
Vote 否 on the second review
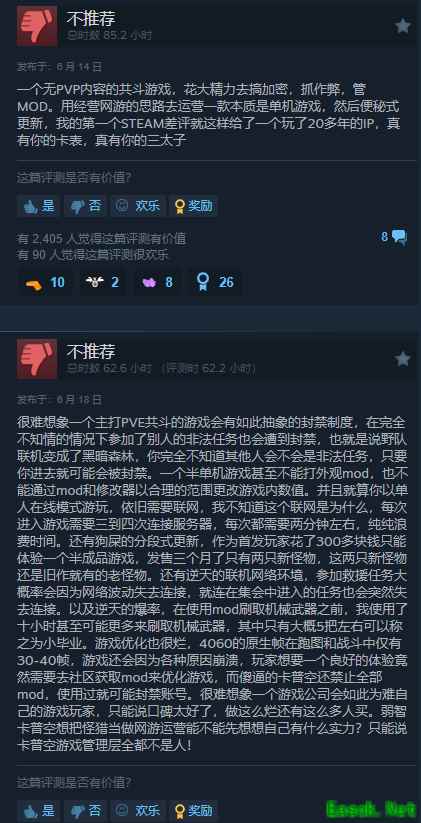click(x=85, y=810)
